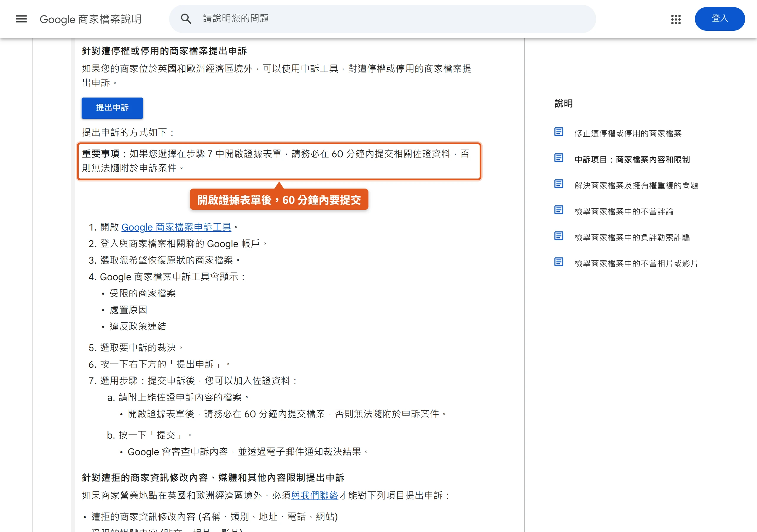Click article icon beside 解決商家檔案及擁有權重複的問題

(559, 184)
